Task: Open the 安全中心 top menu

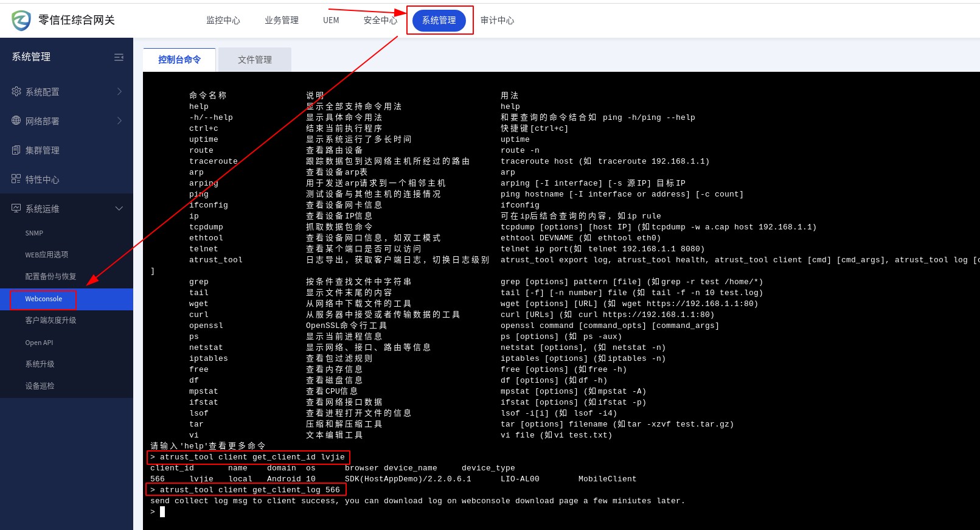Action: [x=380, y=20]
